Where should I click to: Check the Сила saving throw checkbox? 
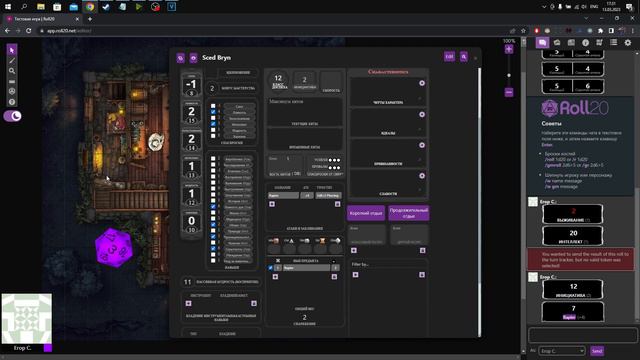click(x=213, y=106)
